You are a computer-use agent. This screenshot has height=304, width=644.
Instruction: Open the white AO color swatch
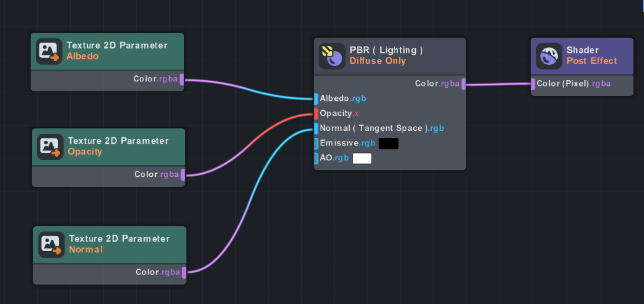pyautogui.click(x=362, y=158)
